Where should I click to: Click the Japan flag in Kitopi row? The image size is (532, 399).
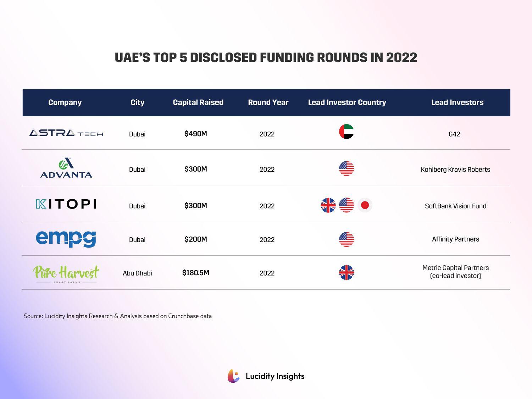click(365, 205)
